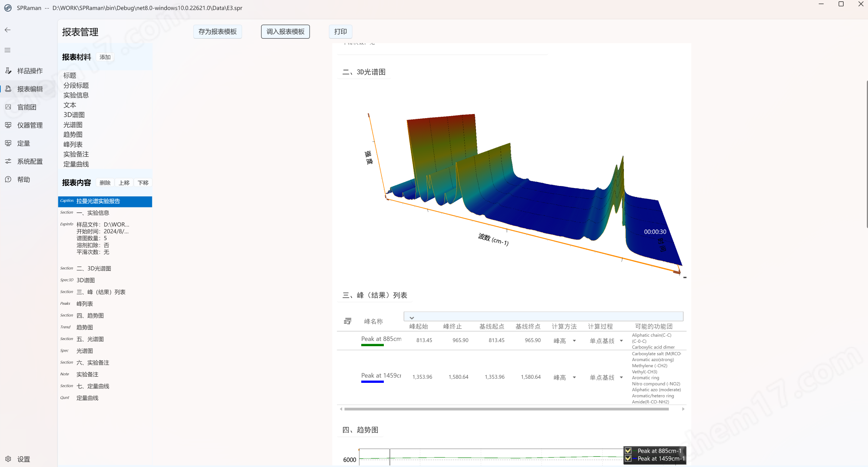This screenshot has width=868, height=467.
Task: Open 系统配置 settings sliders icon
Action: tap(8, 161)
